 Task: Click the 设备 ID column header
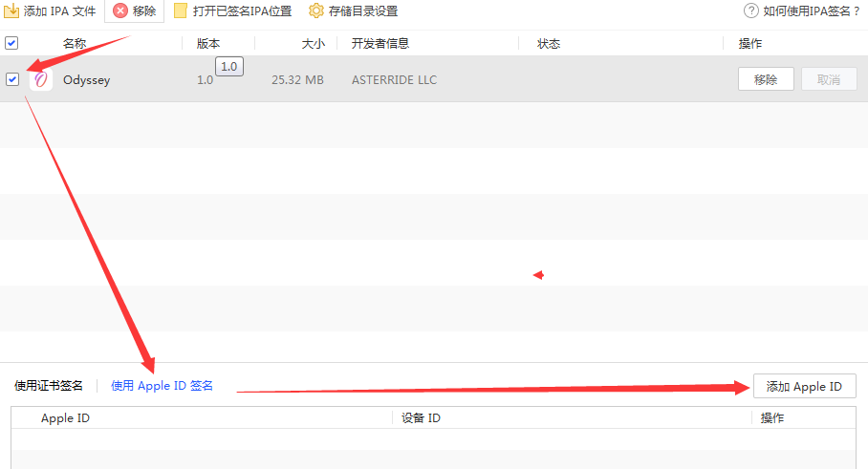421,418
